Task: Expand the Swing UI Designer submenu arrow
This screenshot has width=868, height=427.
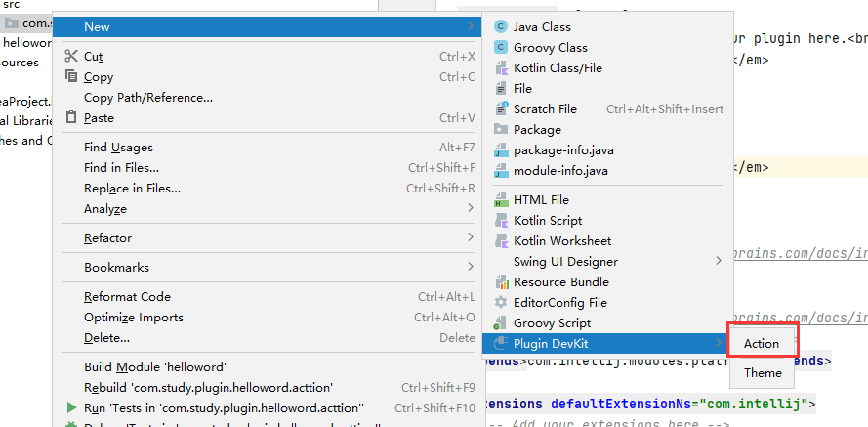Action: pos(719,261)
